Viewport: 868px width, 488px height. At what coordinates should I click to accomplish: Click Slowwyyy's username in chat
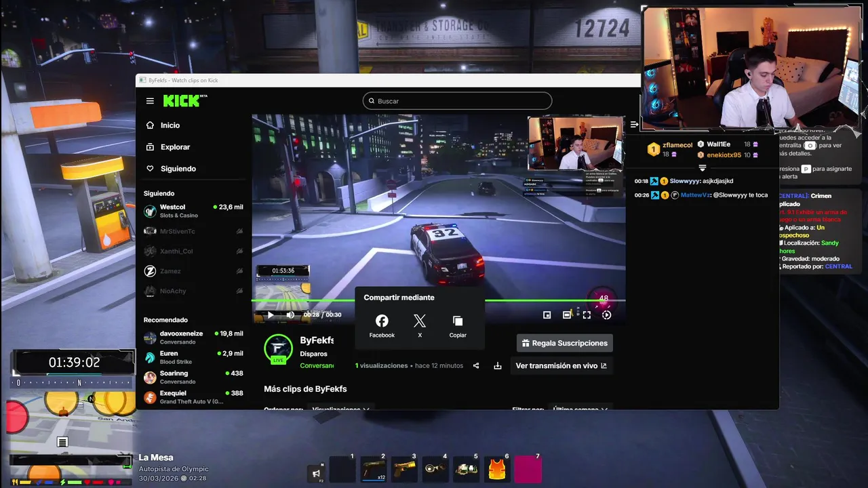tap(684, 181)
